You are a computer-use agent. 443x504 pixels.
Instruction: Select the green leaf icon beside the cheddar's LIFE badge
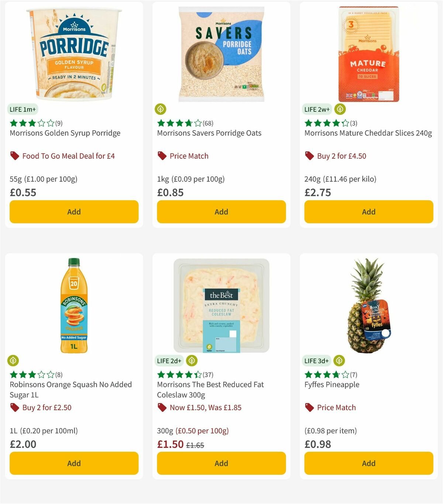coord(340,109)
